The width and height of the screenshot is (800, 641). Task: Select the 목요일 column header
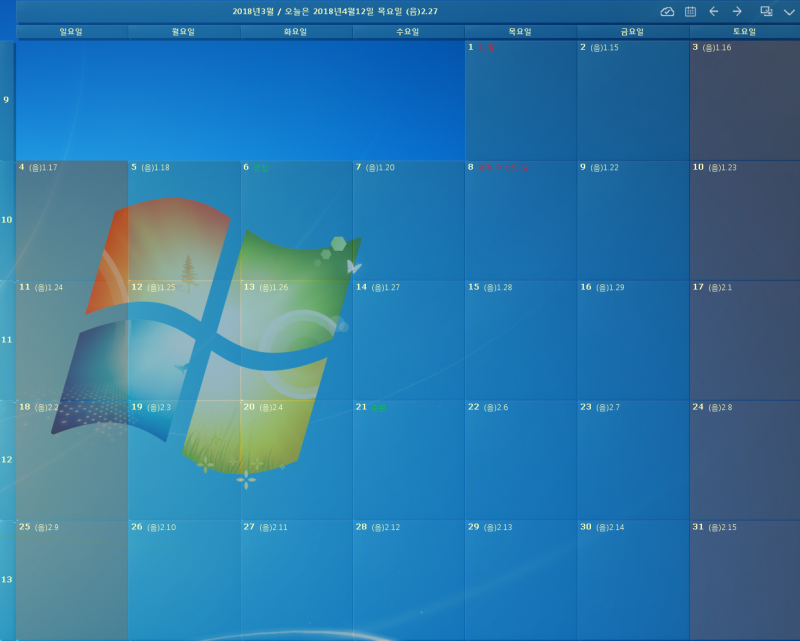click(x=520, y=32)
